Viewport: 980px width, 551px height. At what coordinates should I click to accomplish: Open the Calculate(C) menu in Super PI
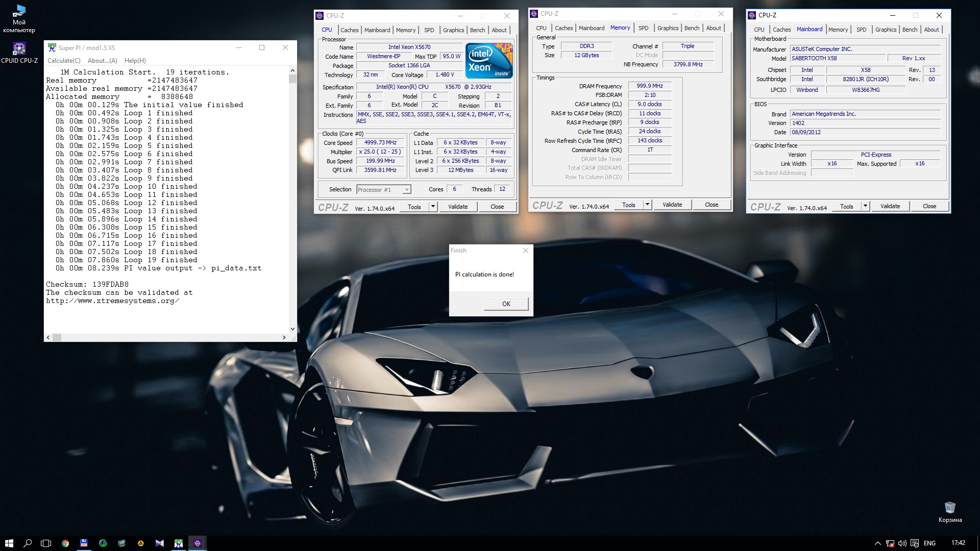(64, 60)
